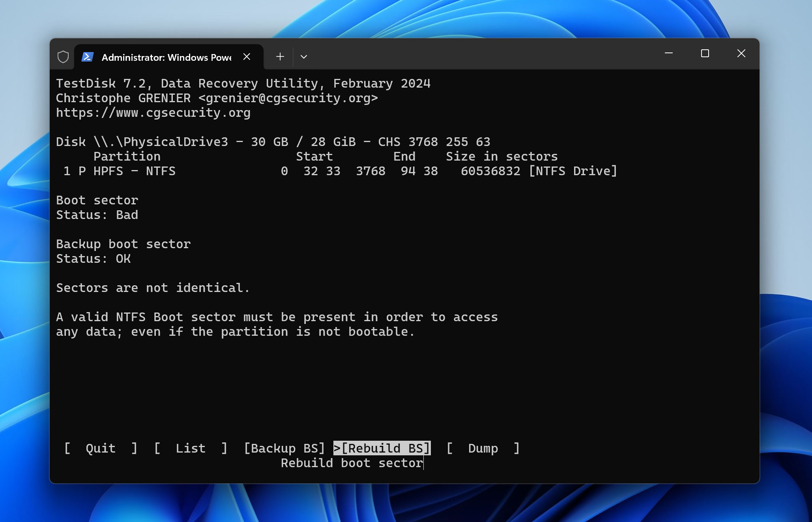Close the PowerShell tab
This screenshot has width=812, height=522.
[x=247, y=57]
